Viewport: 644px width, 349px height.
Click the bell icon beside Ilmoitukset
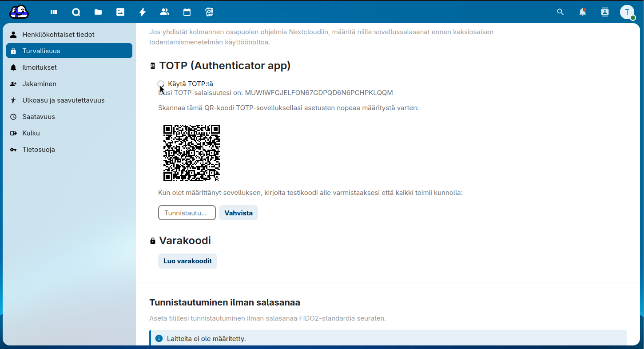click(13, 67)
